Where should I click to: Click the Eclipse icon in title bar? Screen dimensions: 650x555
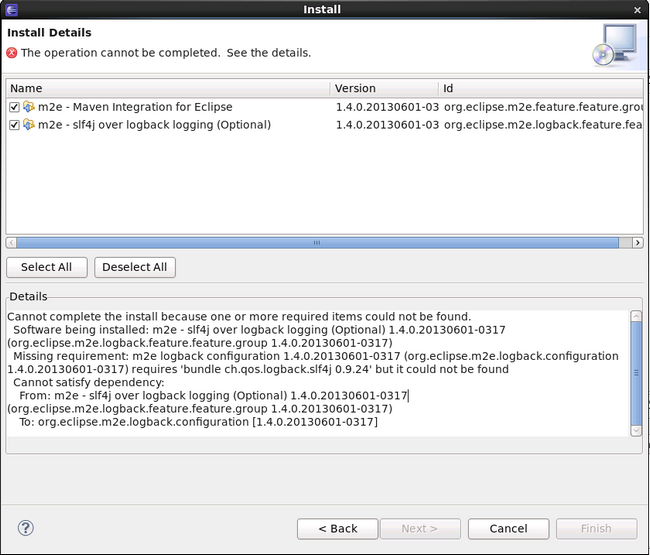[12, 9]
